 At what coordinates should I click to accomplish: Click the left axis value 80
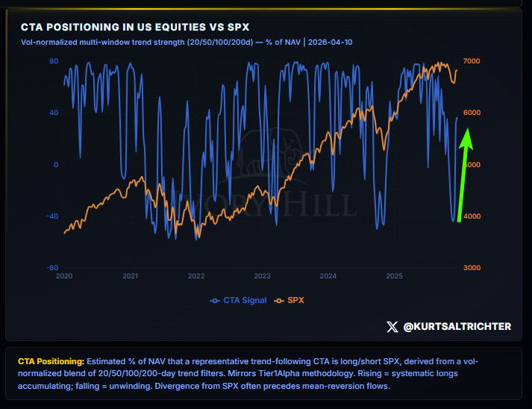pos(54,61)
